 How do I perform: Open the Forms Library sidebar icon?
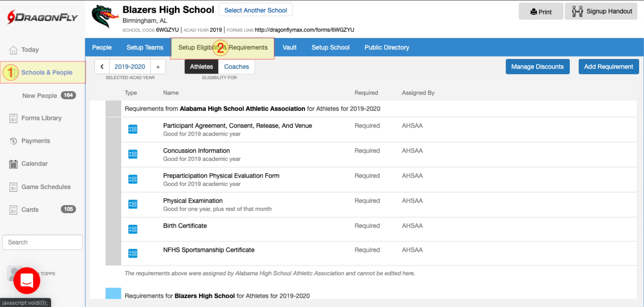click(13, 118)
